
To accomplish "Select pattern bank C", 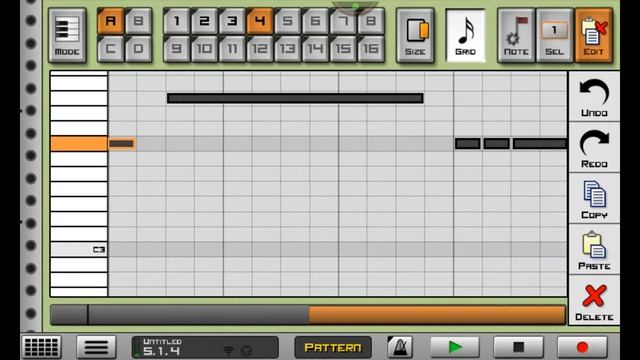I will click(111, 49).
